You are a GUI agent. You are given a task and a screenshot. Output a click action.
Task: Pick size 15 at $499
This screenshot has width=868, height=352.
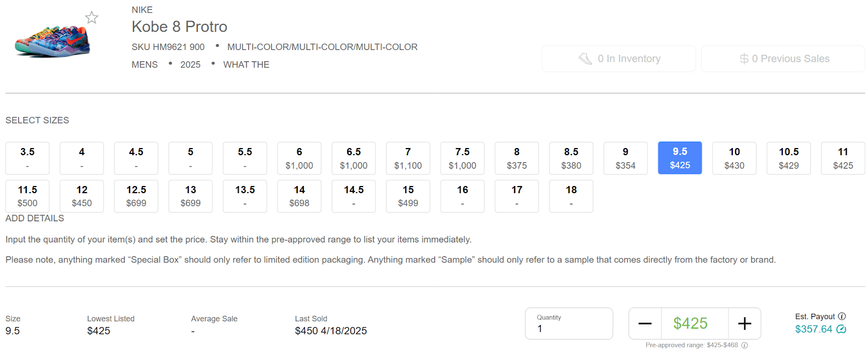click(x=408, y=196)
